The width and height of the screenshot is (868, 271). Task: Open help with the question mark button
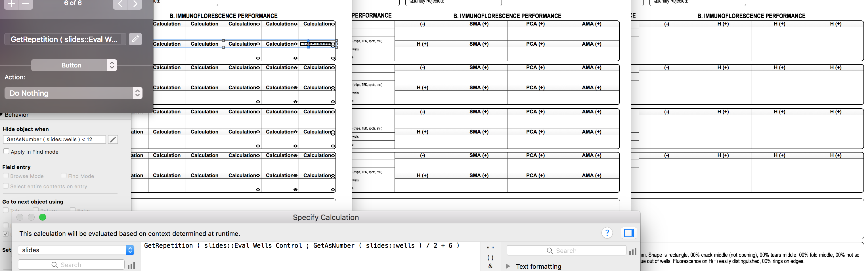607,233
